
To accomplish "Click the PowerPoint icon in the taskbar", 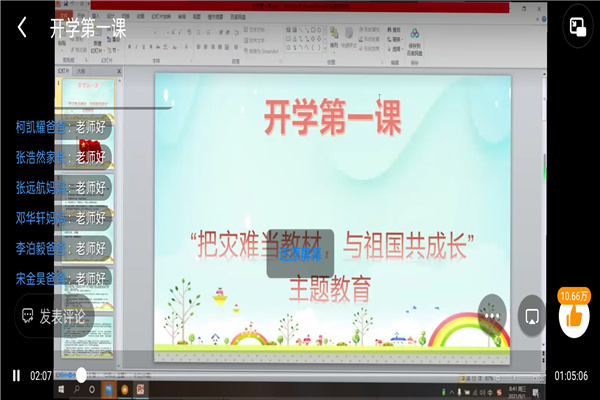I will 141,389.
